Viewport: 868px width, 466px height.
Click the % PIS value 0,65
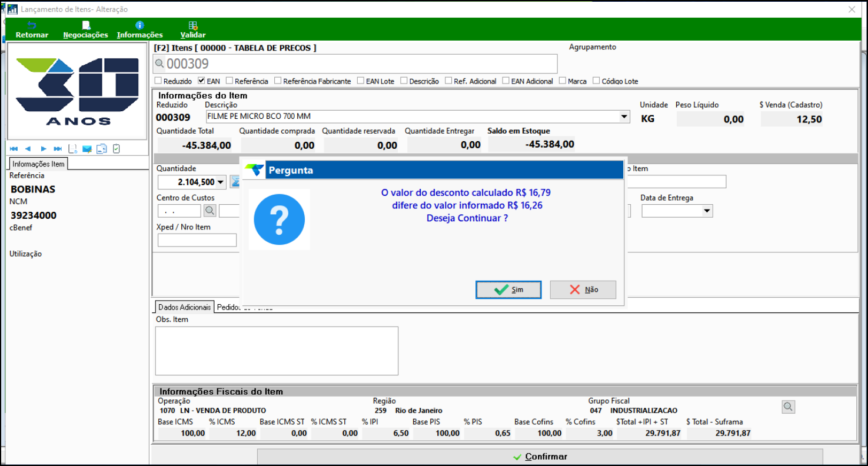click(488, 433)
